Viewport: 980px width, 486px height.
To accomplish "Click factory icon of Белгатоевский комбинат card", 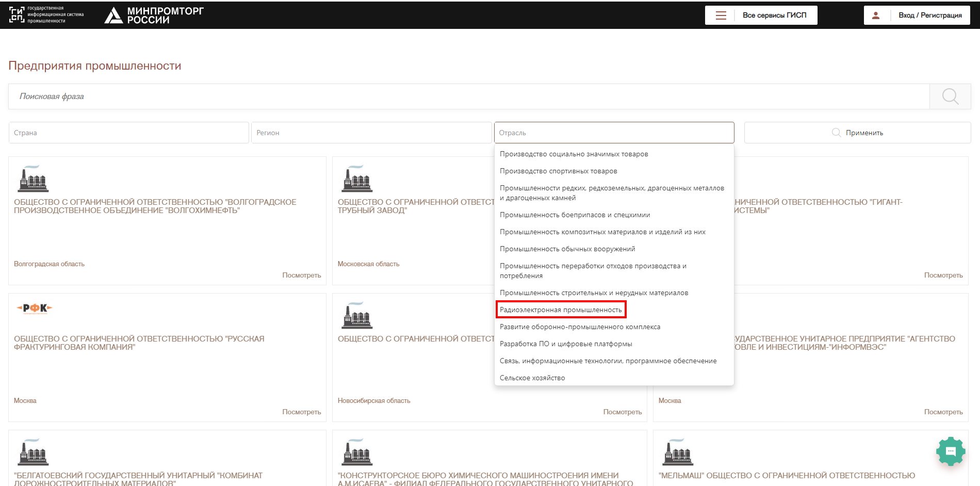I will (34, 452).
